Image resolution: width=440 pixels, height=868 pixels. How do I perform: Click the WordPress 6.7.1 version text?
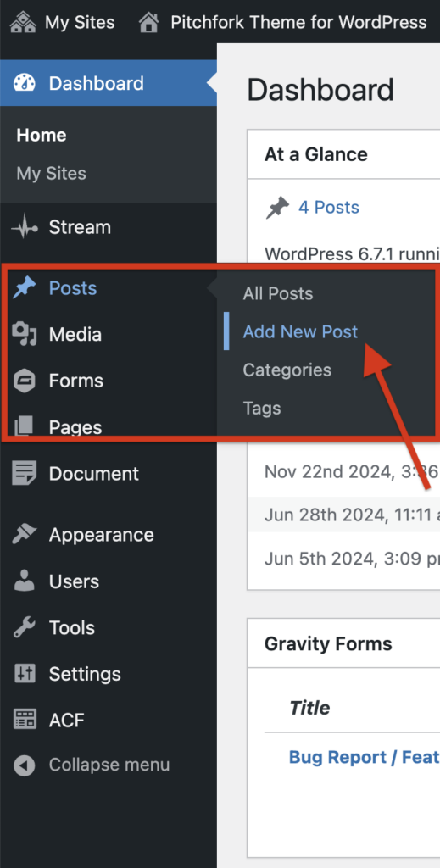click(352, 254)
